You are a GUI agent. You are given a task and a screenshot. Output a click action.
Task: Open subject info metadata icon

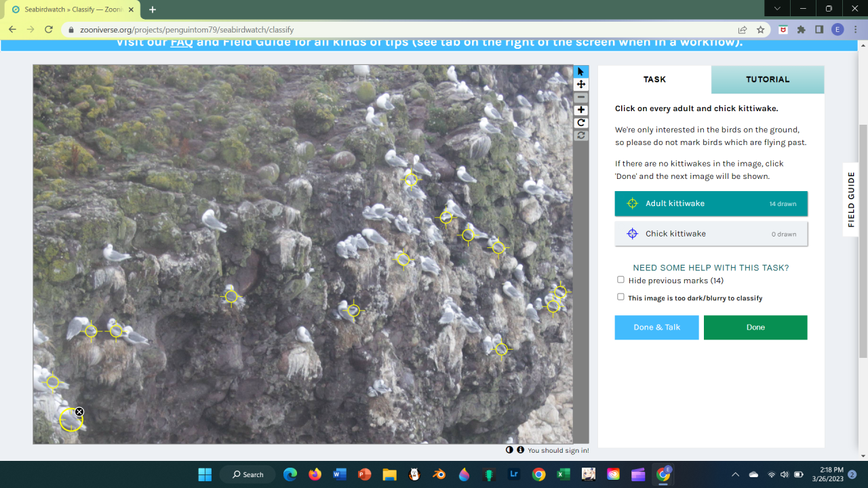click(521, 450)
